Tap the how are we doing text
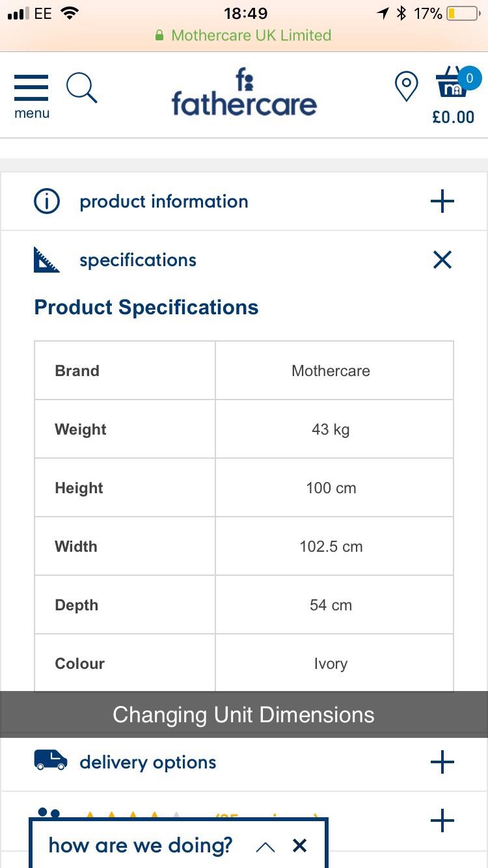 140,845
